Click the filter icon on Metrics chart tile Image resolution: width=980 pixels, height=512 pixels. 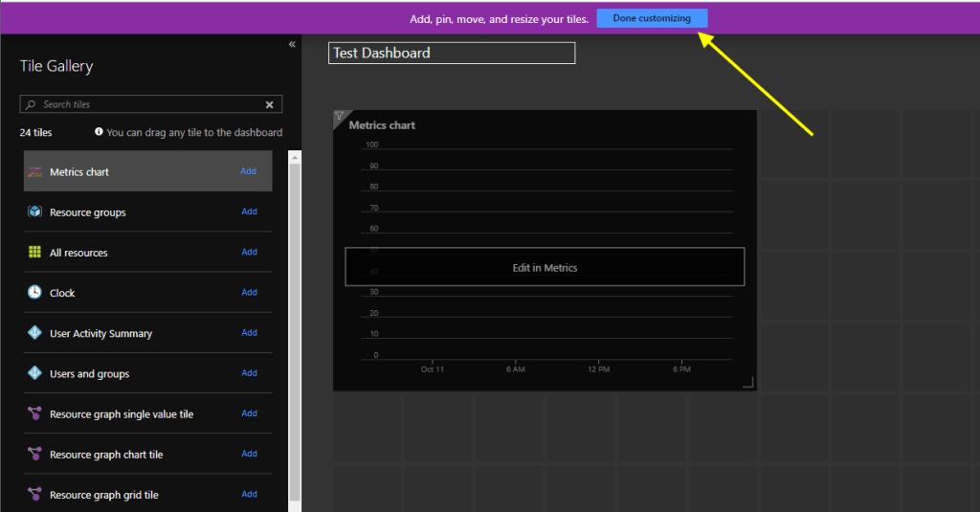point(339,117)
